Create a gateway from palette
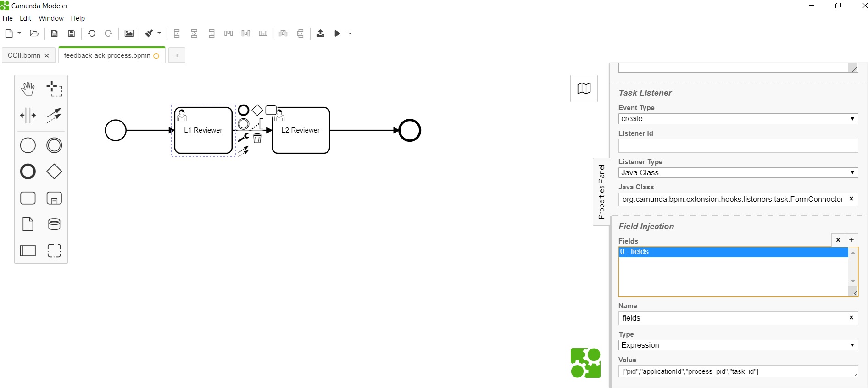 click(x=55, y=172)
